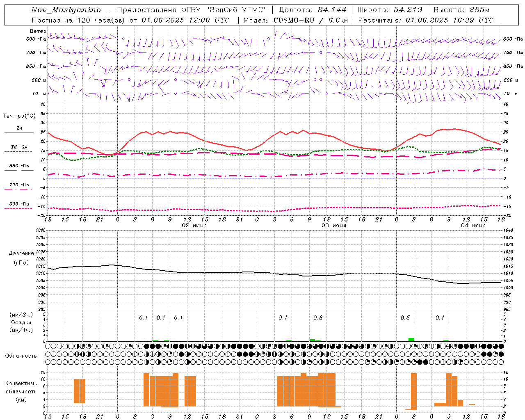
Task: Click the 'Td 2м' dew point legend entry
Action: click(x=19, y=147)
